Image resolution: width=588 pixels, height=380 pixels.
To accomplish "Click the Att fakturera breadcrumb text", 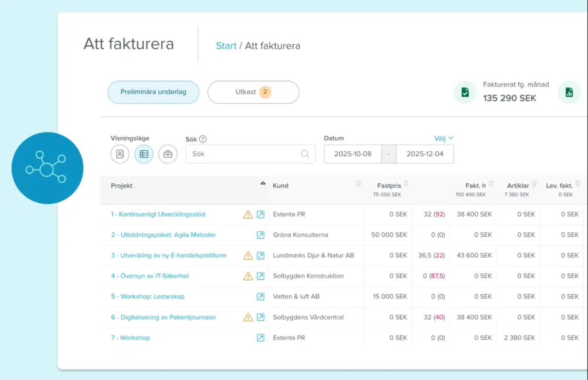I will (272, 46).
